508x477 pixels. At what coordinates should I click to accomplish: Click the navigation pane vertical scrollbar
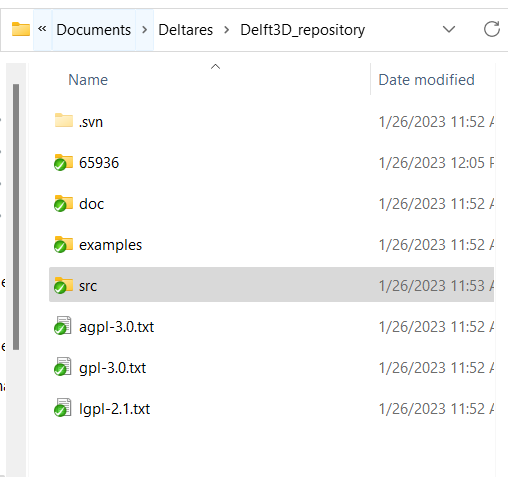(16, 217)
